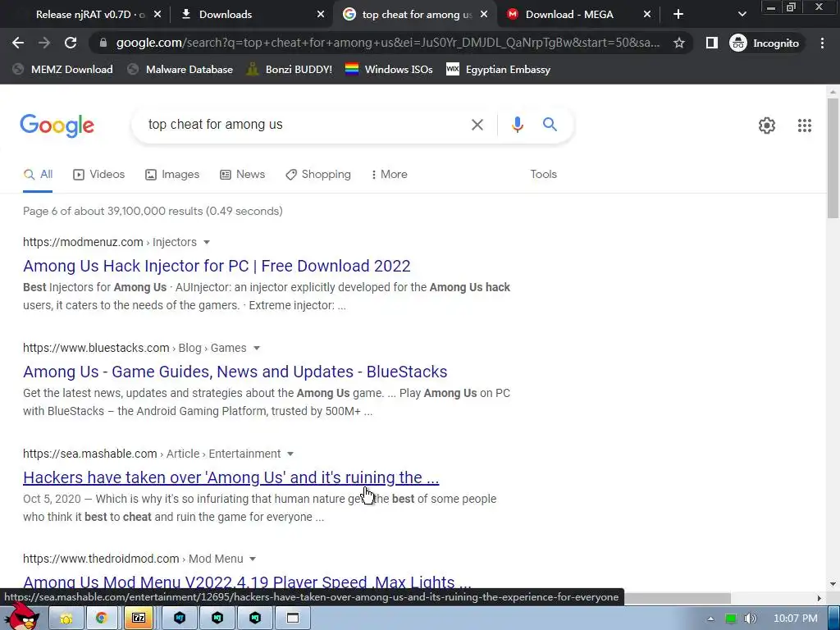Viewport: 840px width, 630px height.
Task: Switch to Videos results
Action: [x=99, y=174]
